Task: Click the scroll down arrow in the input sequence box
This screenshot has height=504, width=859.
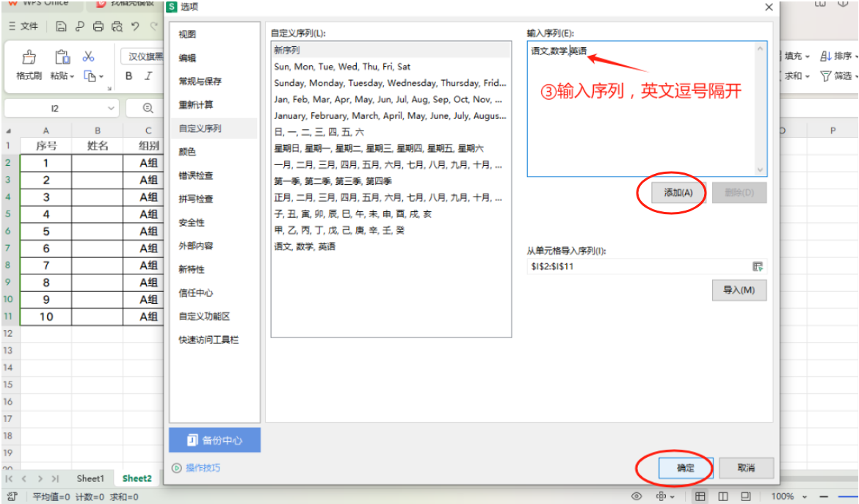Action: coord(760,169)
